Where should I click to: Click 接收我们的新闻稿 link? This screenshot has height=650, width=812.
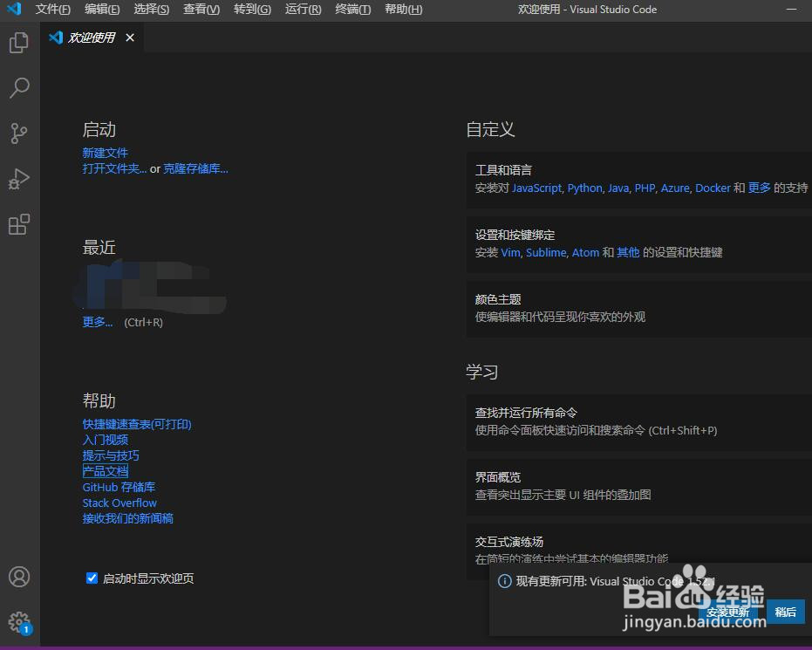click(x=127, y=518)
